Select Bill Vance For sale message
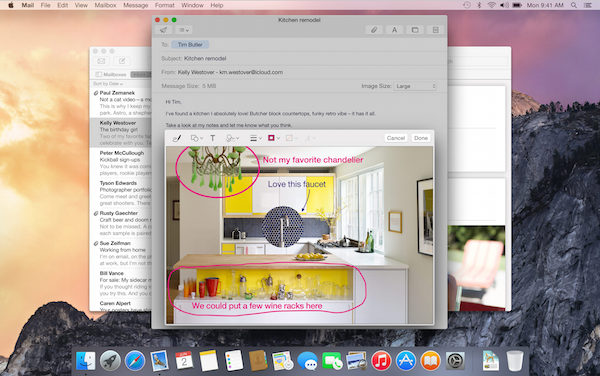Image resolution: width=600 pixels, height=376 pixels. click(x=121, y=283)
